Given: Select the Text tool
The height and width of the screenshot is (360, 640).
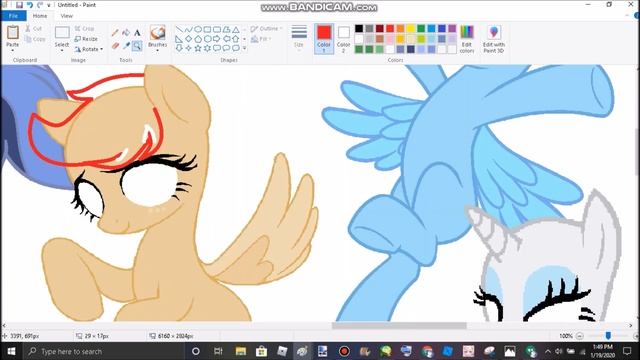Looking at the screenshot, I should click(x=137, y=33).
